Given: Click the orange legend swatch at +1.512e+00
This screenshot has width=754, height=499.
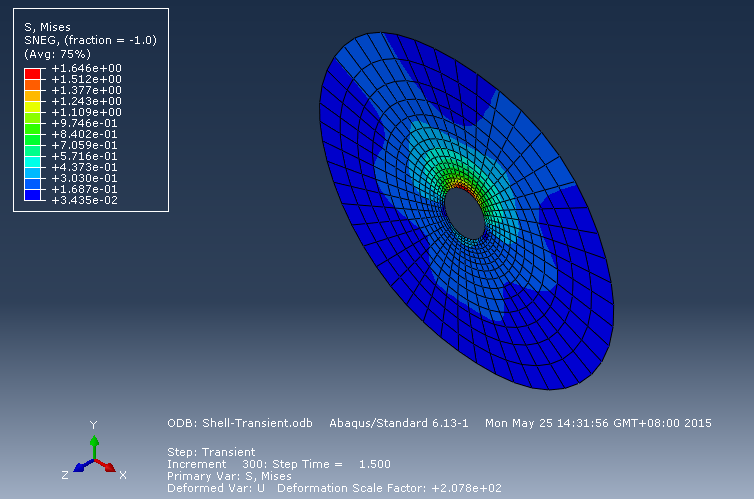Looking at the screenshot, I should [x=32, y=85].
